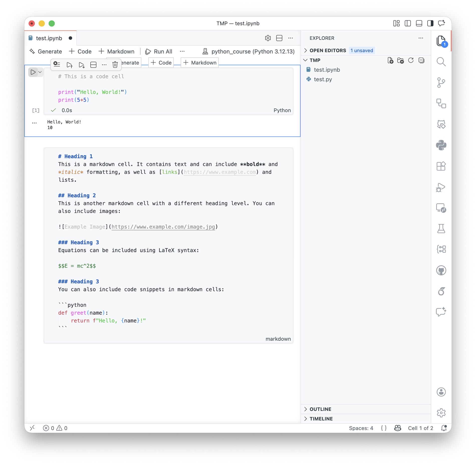Refresh the Explorer file list

(411, 60)
